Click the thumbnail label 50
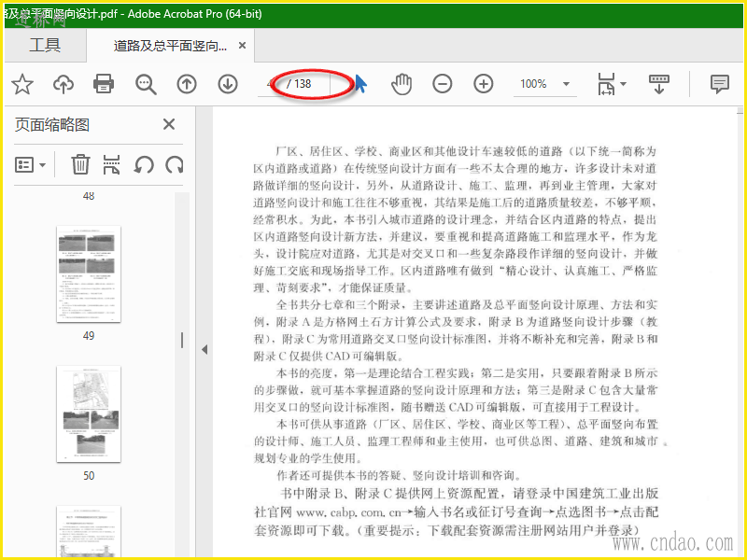The height and width of the screenshot is (560, 747). click(89, 476)
